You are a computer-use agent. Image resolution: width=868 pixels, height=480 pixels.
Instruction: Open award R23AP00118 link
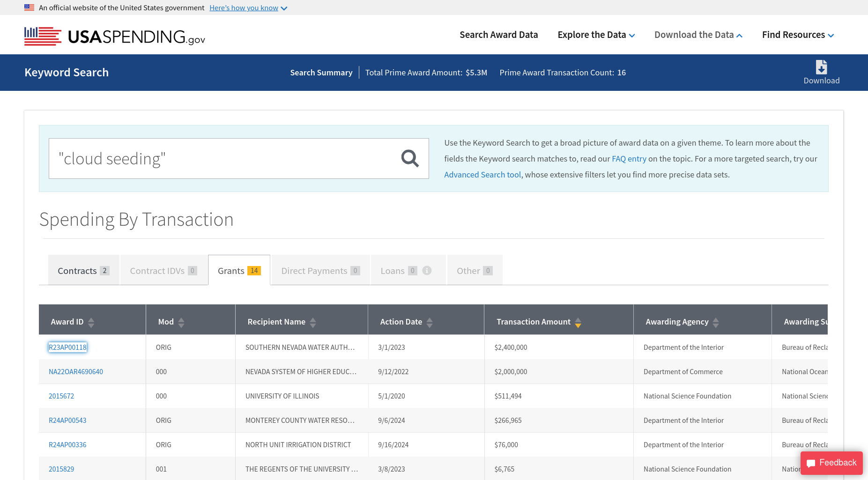click(x=67, y=347)
